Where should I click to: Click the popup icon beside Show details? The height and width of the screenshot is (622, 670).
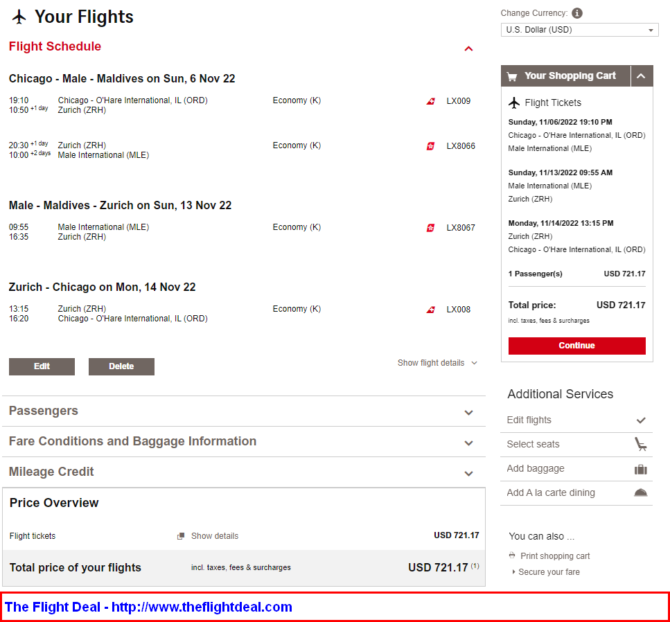click(181, 536)
